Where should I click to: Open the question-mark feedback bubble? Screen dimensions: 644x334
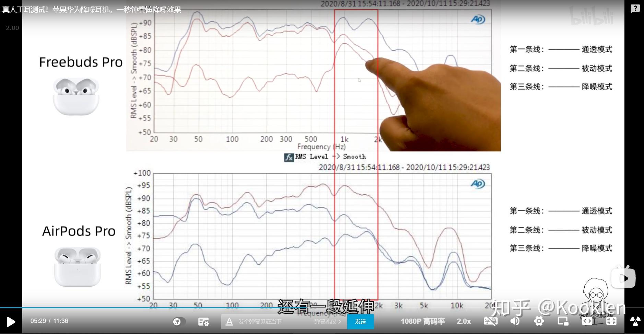click(635, 9)
